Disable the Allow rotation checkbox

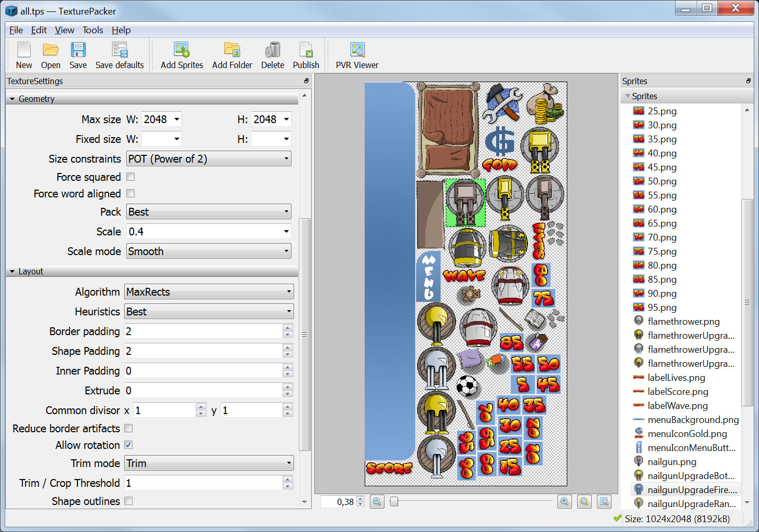128,445
